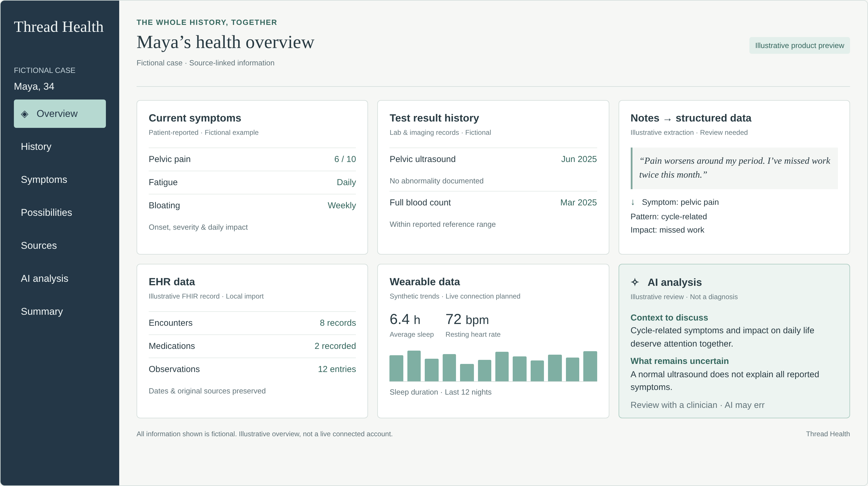Open Summary in the sidebar
868x486 pixels.
60,312
